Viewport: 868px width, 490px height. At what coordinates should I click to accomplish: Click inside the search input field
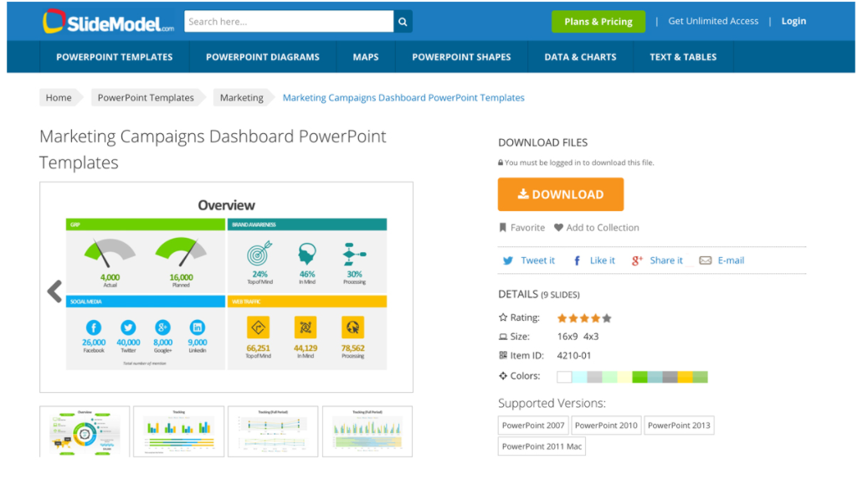288,22
